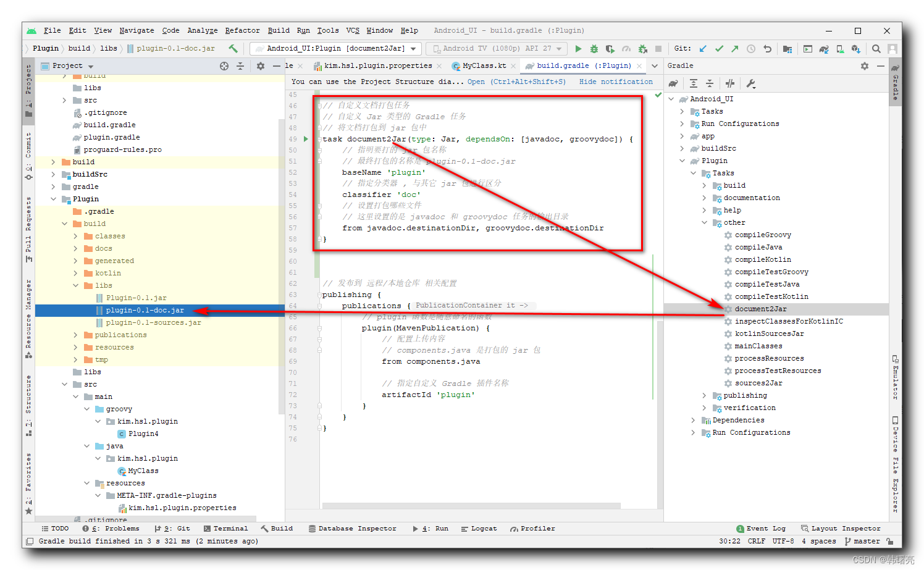Push commits with Git green arrow

pos(734,49)
